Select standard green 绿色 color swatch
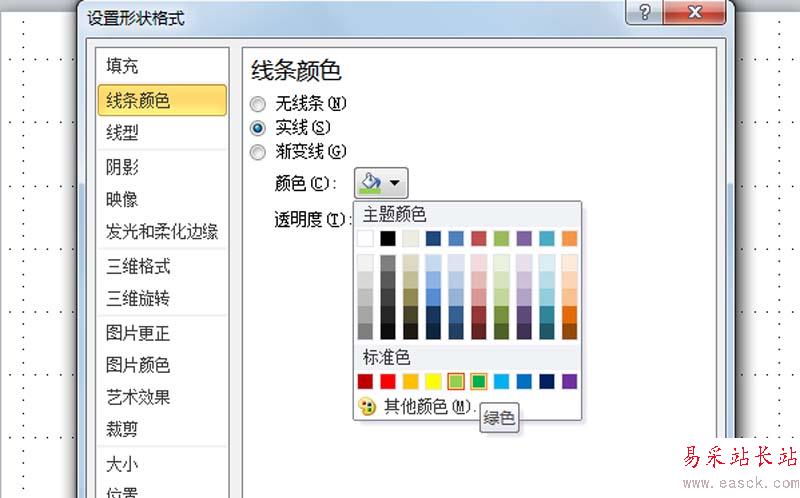Screen dimensions: 800x498 479,381
